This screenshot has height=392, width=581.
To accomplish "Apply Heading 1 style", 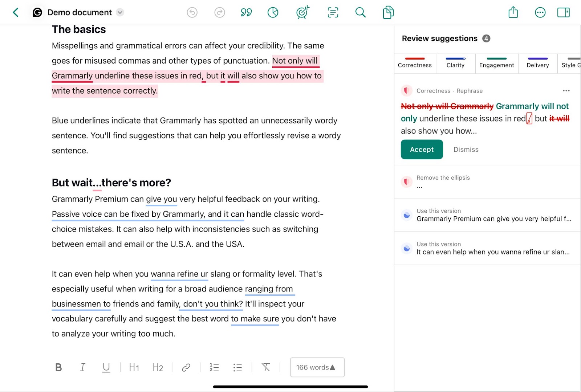I will click(x=134, y=367).
